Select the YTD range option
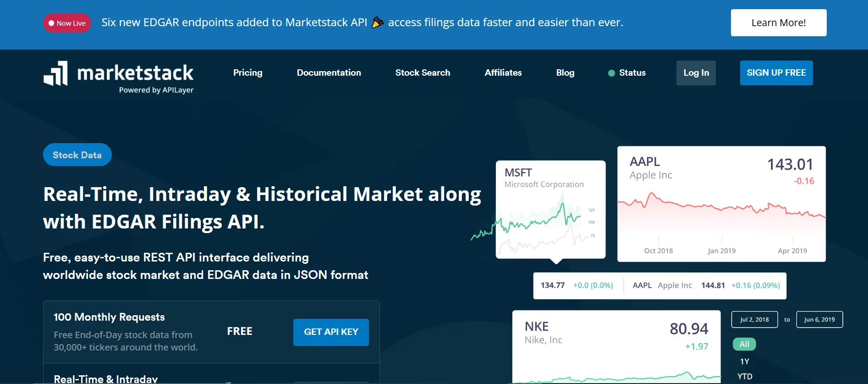 tap(745, 376)
